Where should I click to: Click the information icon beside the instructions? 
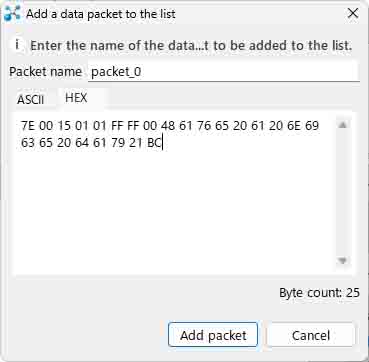click(18, 45)
